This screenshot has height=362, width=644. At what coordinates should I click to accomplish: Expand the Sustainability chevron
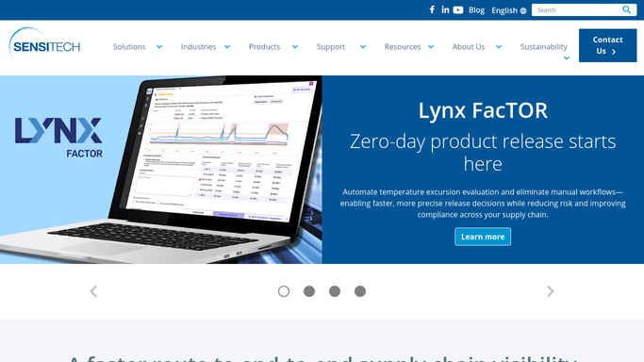(567, 58)
